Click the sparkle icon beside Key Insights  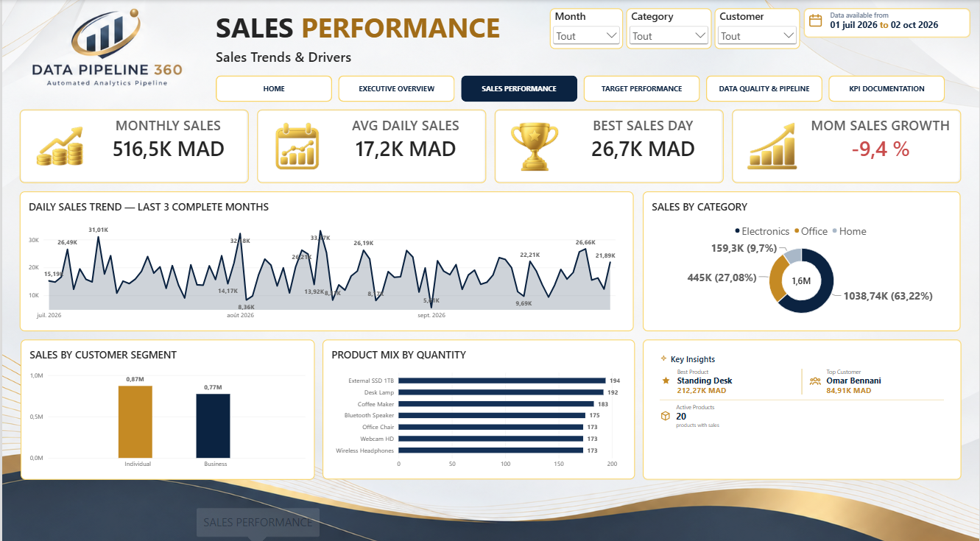664,358
